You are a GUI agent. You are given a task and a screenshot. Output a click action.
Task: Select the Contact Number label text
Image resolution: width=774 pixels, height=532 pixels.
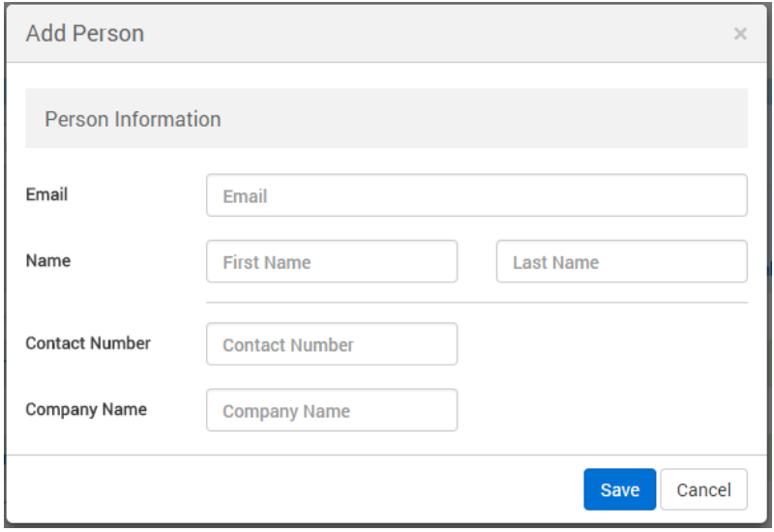pos(88,343)
